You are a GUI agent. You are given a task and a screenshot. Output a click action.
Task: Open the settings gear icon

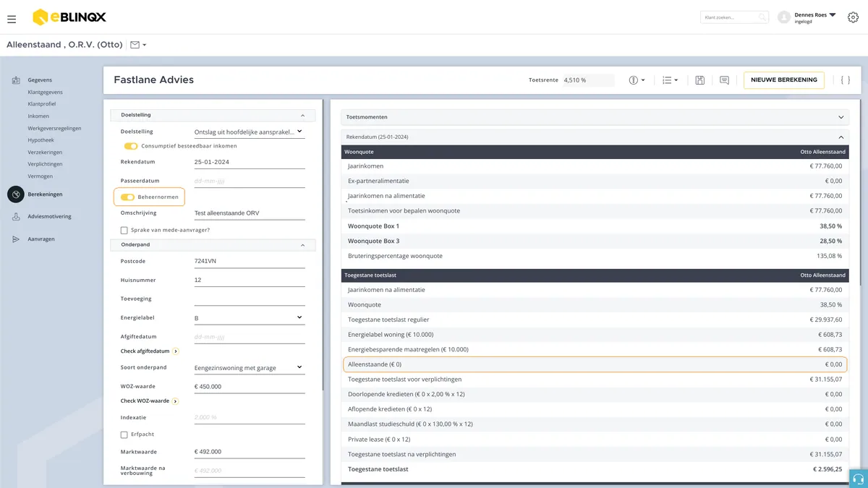(853, 17)
